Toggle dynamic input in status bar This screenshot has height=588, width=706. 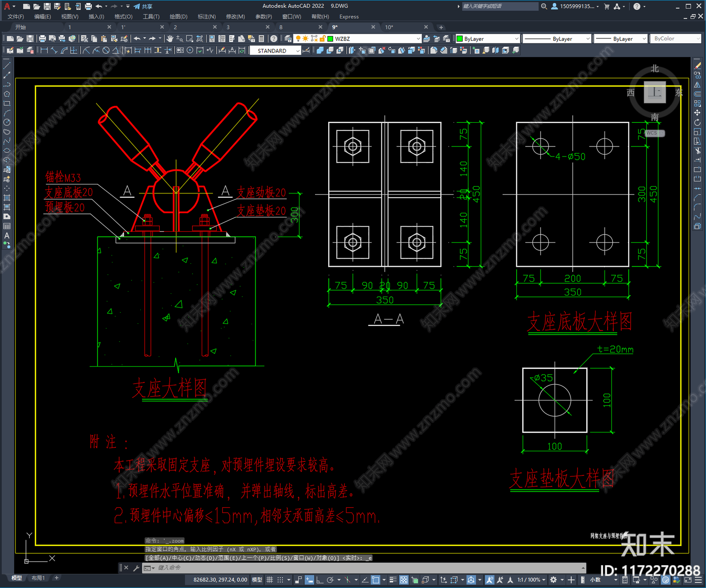[x=309, y=580]
